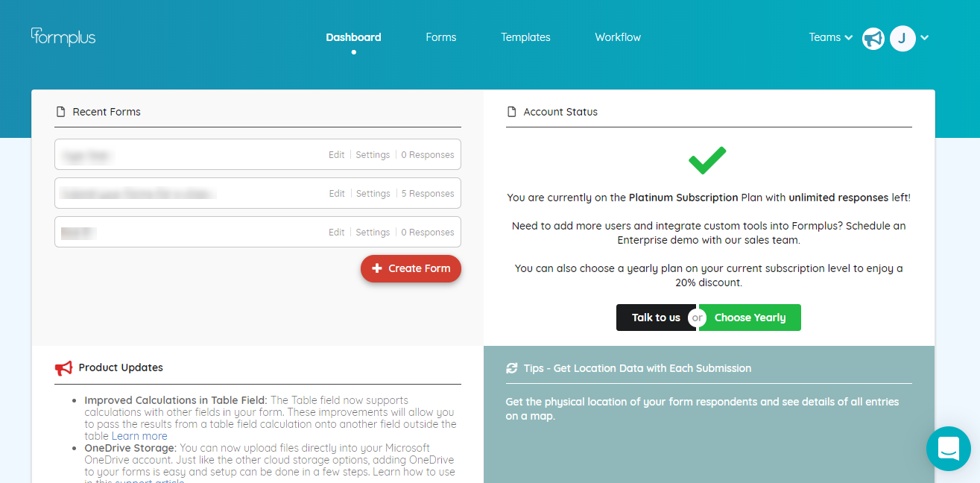Click the Recent Forms document icon
This screenshot has width=980, height=483.
(60, 112)
